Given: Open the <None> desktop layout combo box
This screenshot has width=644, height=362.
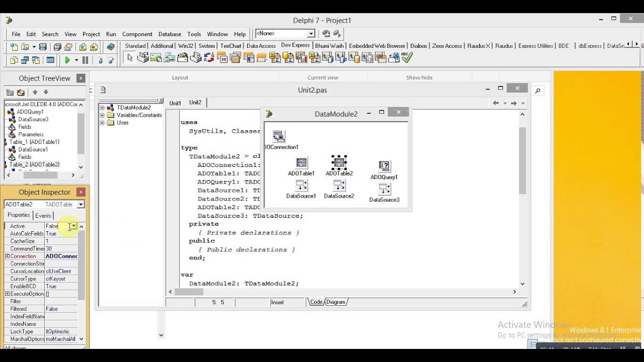Looking at the screenshot, I should click(x=285, y=34).
